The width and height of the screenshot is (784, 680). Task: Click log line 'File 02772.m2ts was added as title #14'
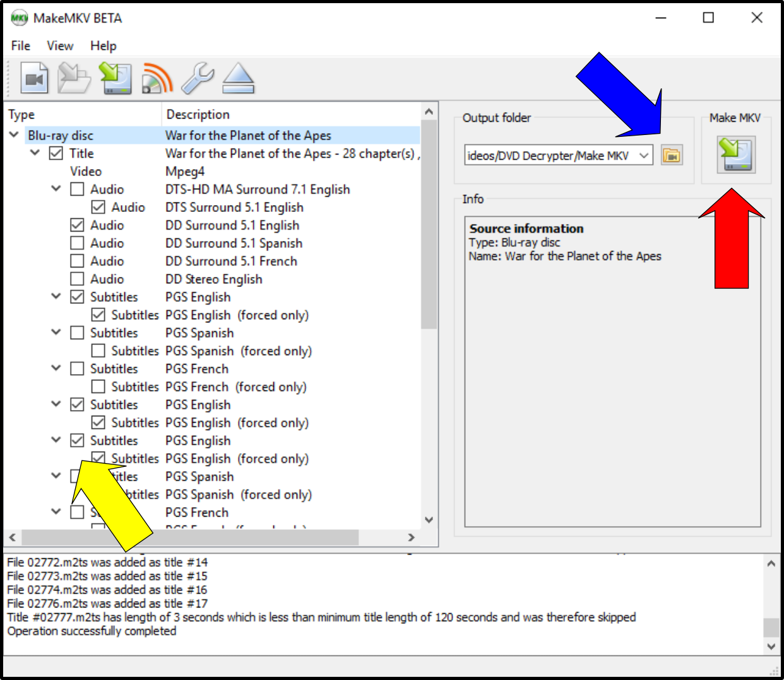click(107, 562)
